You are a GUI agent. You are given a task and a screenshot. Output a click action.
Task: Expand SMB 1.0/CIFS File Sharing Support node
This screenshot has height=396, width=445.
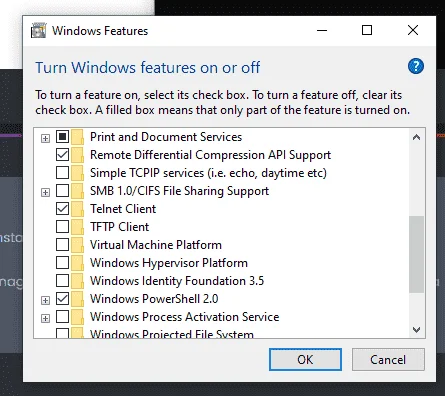click(x=45, y=192)
